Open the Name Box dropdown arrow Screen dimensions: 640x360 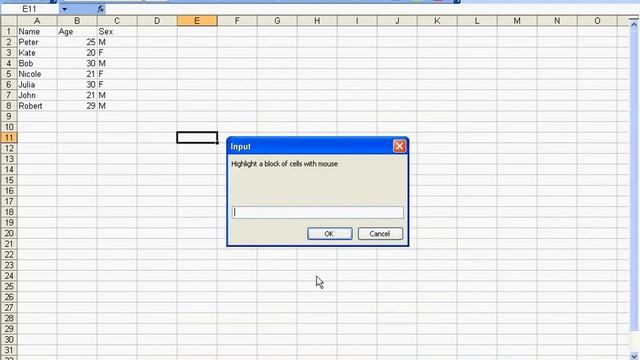(64, 9)
